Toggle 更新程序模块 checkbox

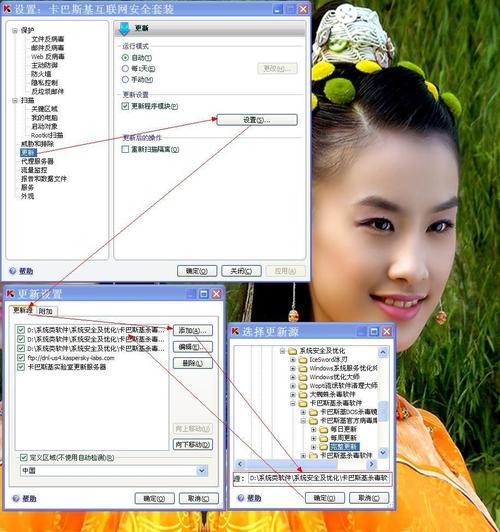pos(125,106)
